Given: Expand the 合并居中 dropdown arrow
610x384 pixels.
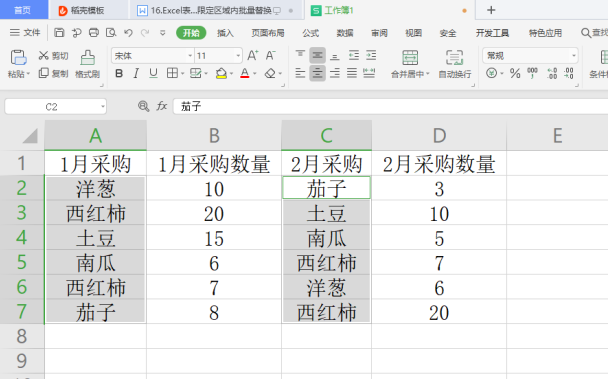Looking at the screenshot, I should click(428, 74).
